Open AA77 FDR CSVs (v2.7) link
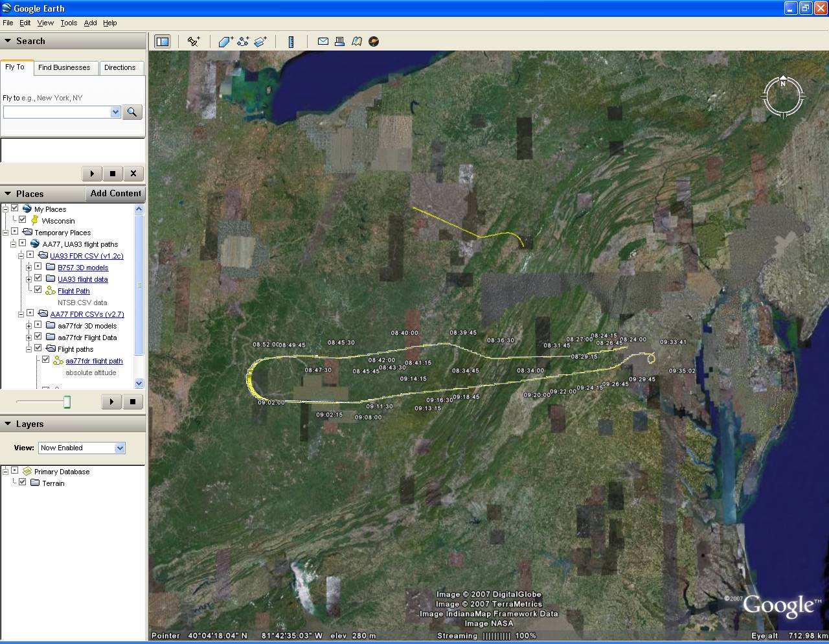The height and width of the screenshot is (644, 829). [87, 314]
